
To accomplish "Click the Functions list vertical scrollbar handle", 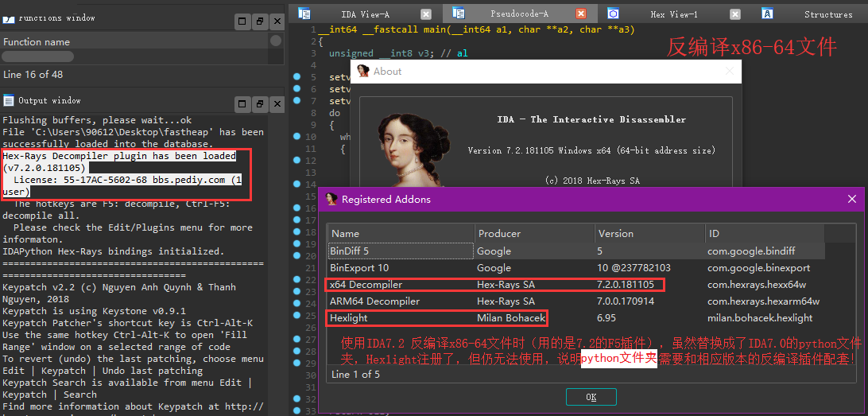I will (275, 41).
